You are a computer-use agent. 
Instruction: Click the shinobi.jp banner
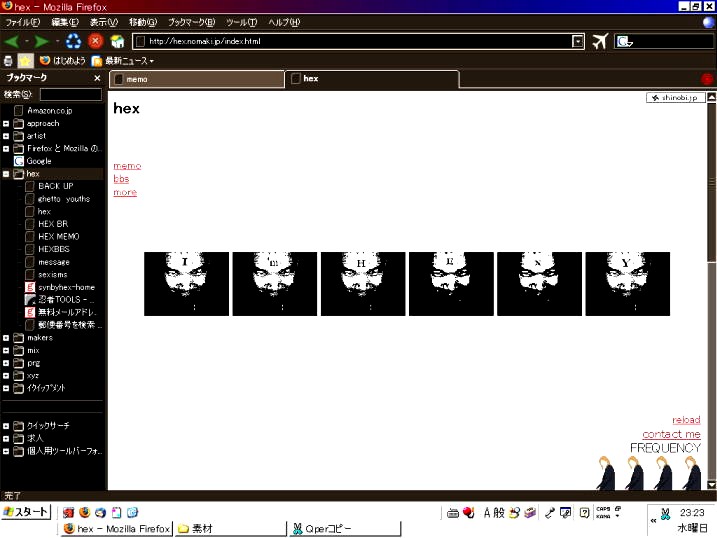675,97
